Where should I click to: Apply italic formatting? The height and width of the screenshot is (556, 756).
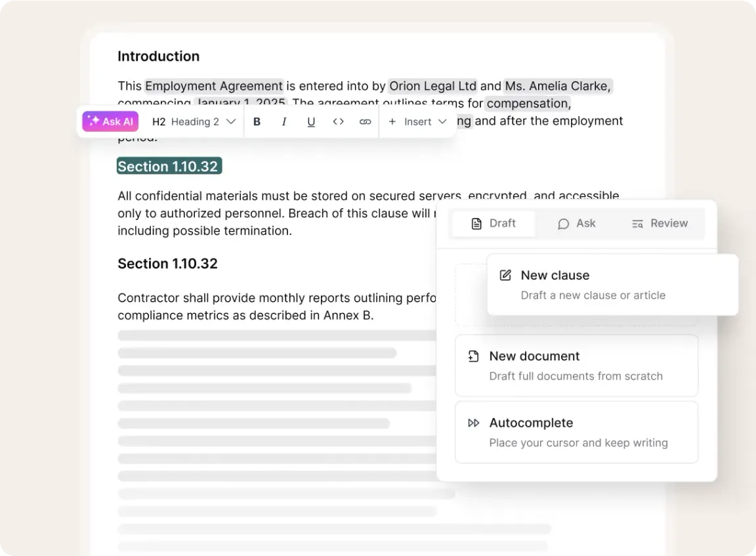coord(284,121)
